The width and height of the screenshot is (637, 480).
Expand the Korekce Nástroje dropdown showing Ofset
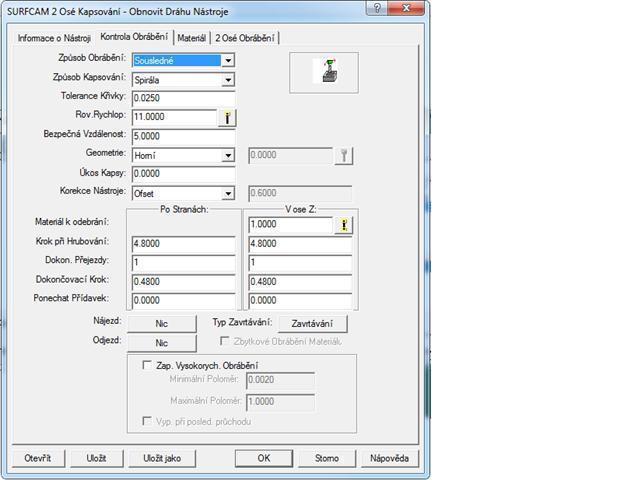pyautogui.click(x=228, y=193)
